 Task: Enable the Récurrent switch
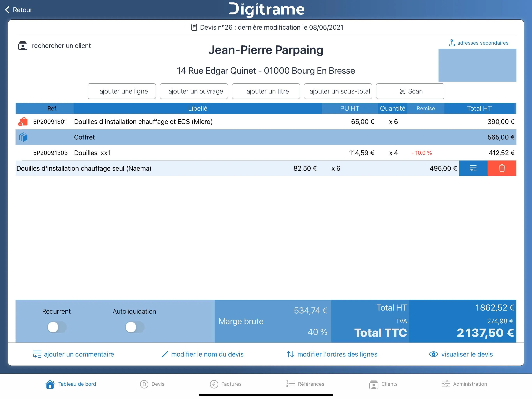57,327
